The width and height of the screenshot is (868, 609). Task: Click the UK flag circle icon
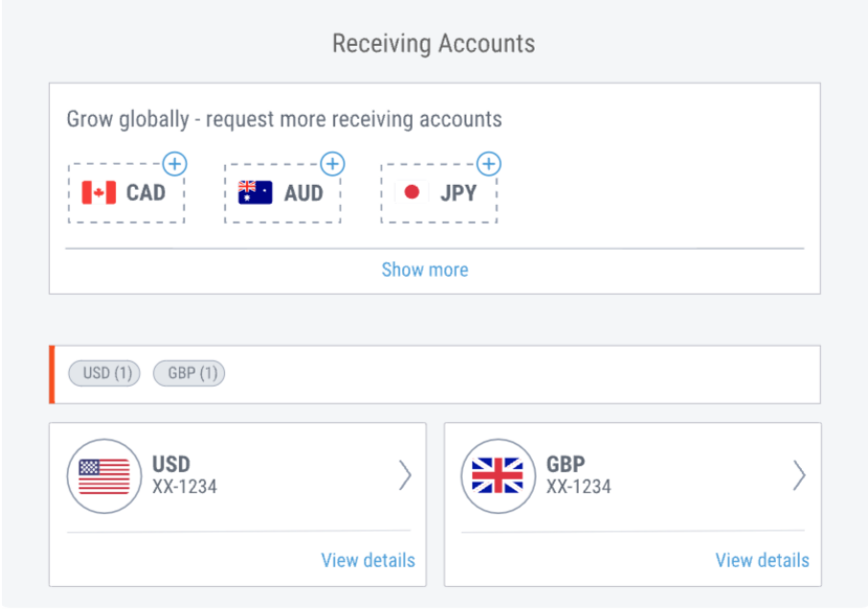[498, 476]
